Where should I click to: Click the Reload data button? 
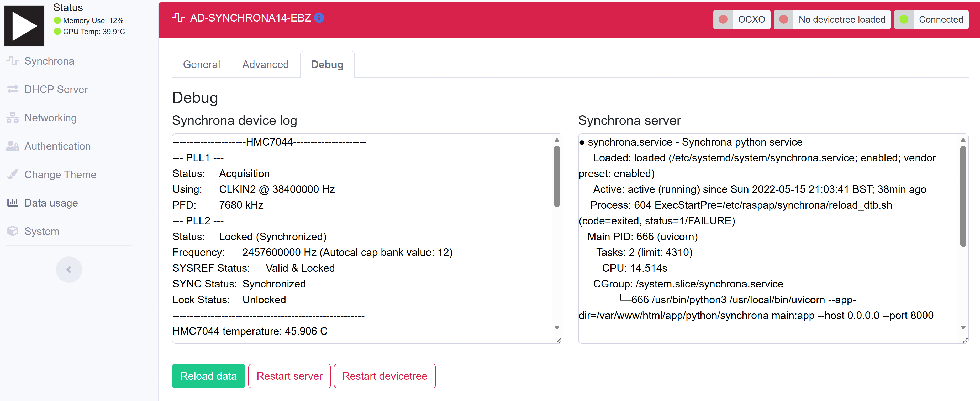tap(208, 376)
